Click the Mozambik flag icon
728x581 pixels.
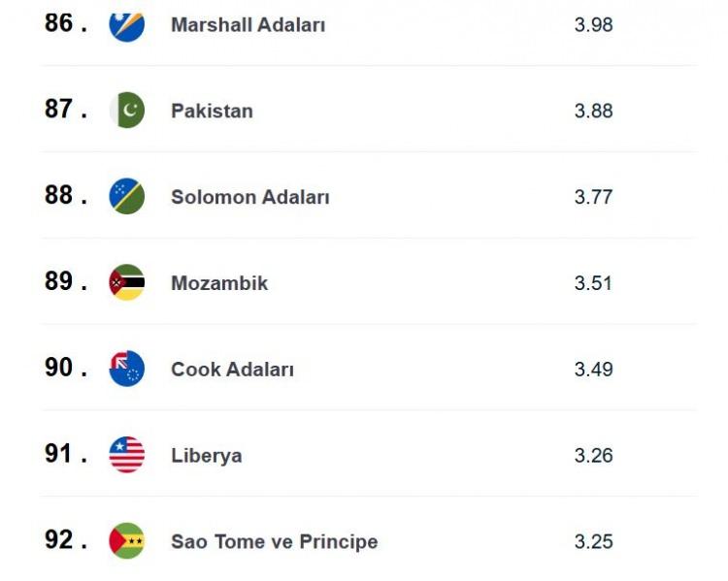pos(127,282)
